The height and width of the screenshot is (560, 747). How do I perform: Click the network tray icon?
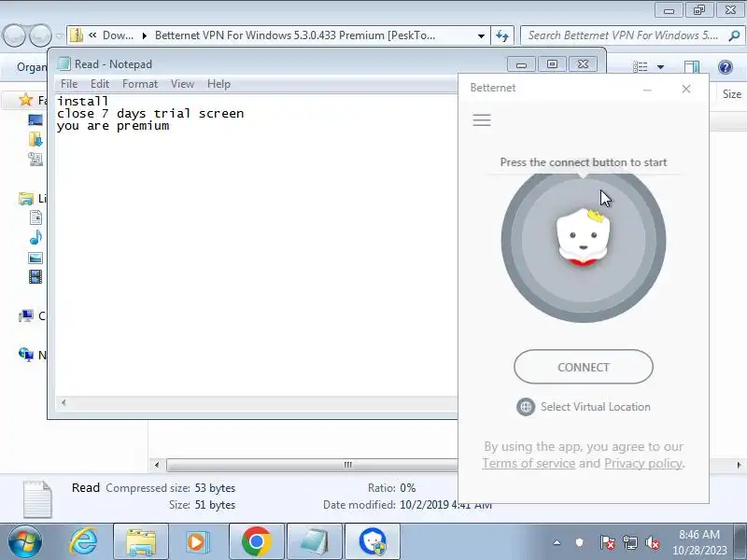pos(629,542)
